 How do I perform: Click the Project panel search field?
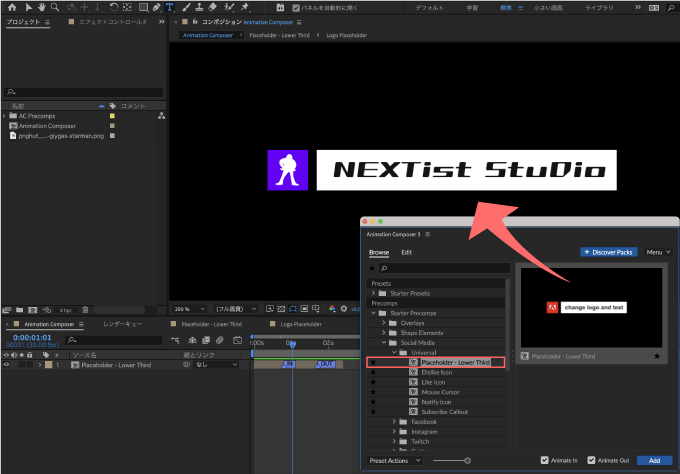(x=84, y=92)
